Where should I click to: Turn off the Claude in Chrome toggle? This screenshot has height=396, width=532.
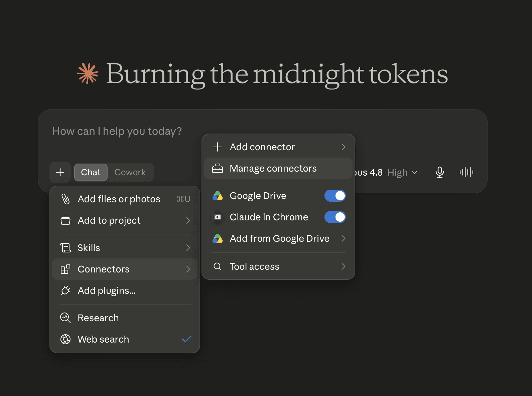tap(335, 217)
